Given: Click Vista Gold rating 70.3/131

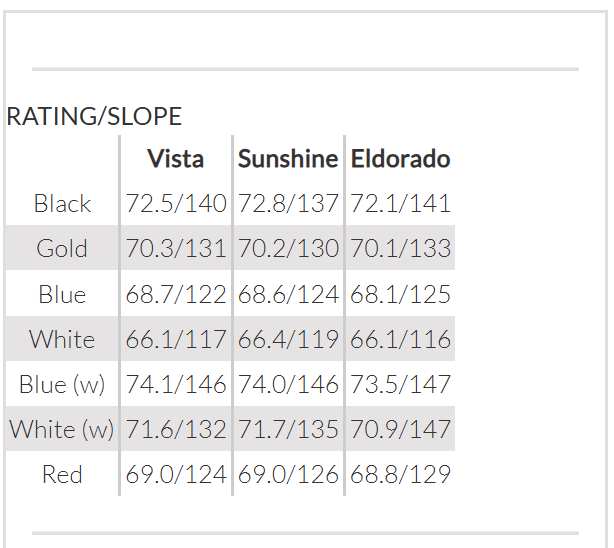Looking at the screenshot, I should pyautogui.click(x=176, y=249).
